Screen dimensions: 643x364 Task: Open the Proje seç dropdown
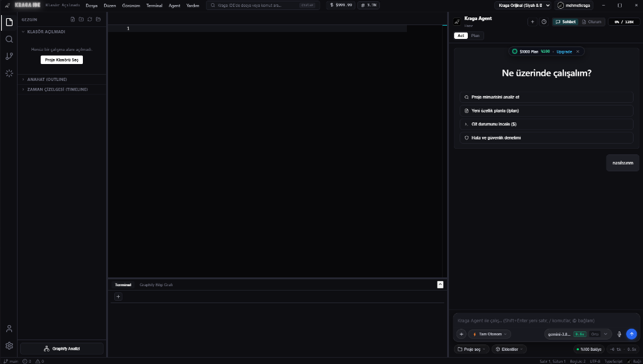(x=471, y=349)
